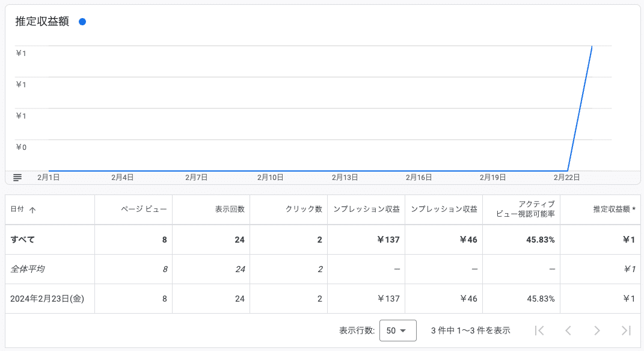
Task: Sort by クリック数 column header
Action: (x=304, y=210)
